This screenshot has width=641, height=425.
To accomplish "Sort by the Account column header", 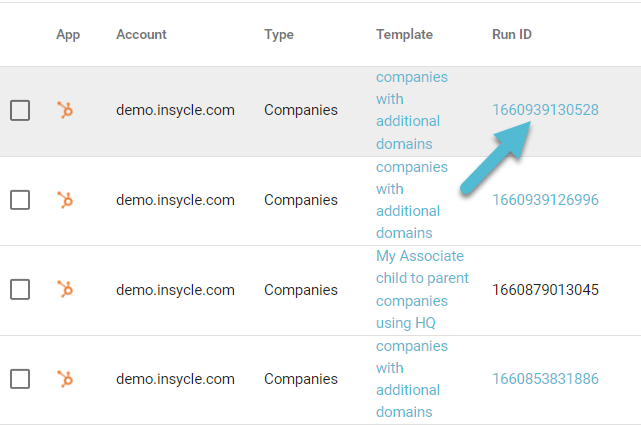I will click(x=141, y=34).
